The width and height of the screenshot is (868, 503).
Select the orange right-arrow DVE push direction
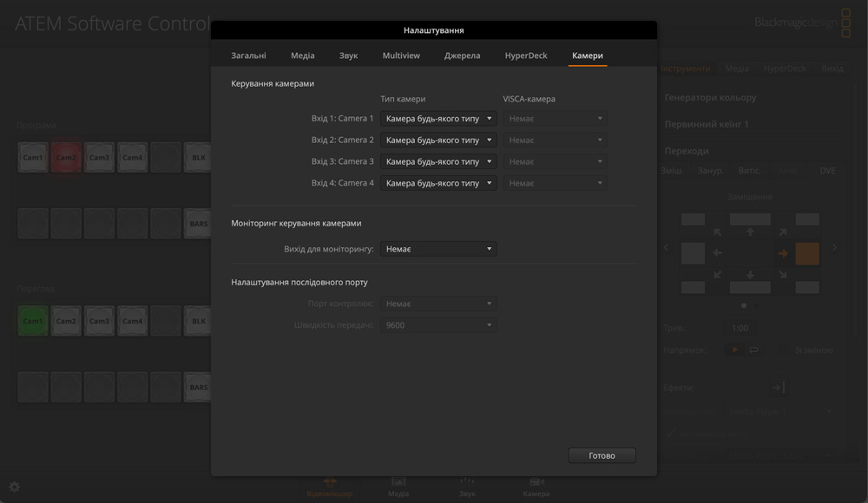point(782,253)
